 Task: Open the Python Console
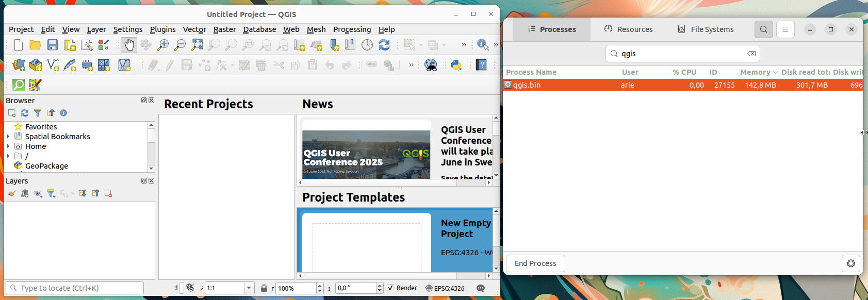click(x=456, y=65)
